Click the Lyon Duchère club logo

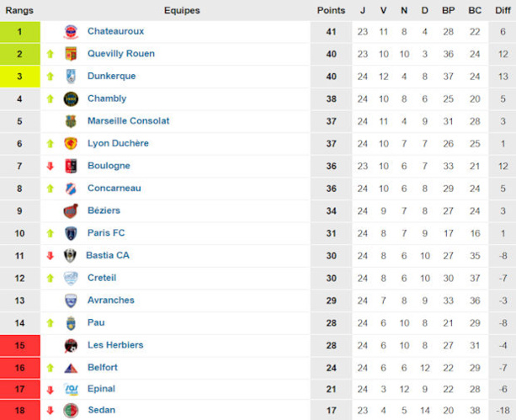tap(72, 144)
